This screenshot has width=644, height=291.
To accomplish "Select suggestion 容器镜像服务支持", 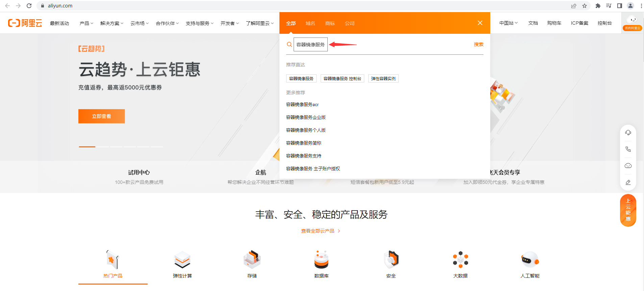I will [304, 156].
